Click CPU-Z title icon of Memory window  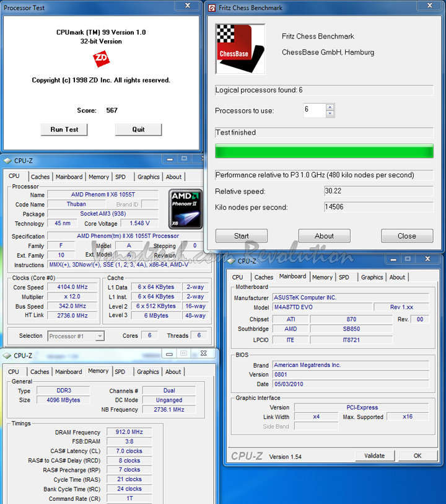(7, 355)
